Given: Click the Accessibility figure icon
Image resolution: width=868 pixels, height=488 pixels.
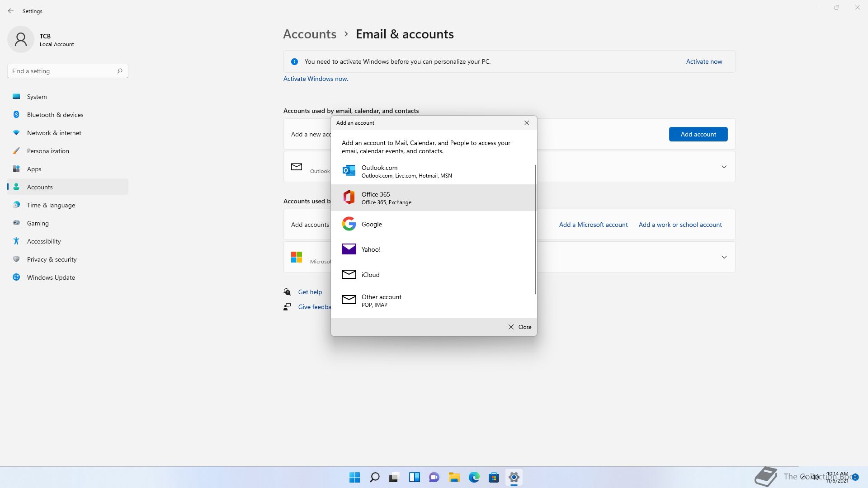Looking at the screenshot, I should pyautogui.click(x=16, y=241).
